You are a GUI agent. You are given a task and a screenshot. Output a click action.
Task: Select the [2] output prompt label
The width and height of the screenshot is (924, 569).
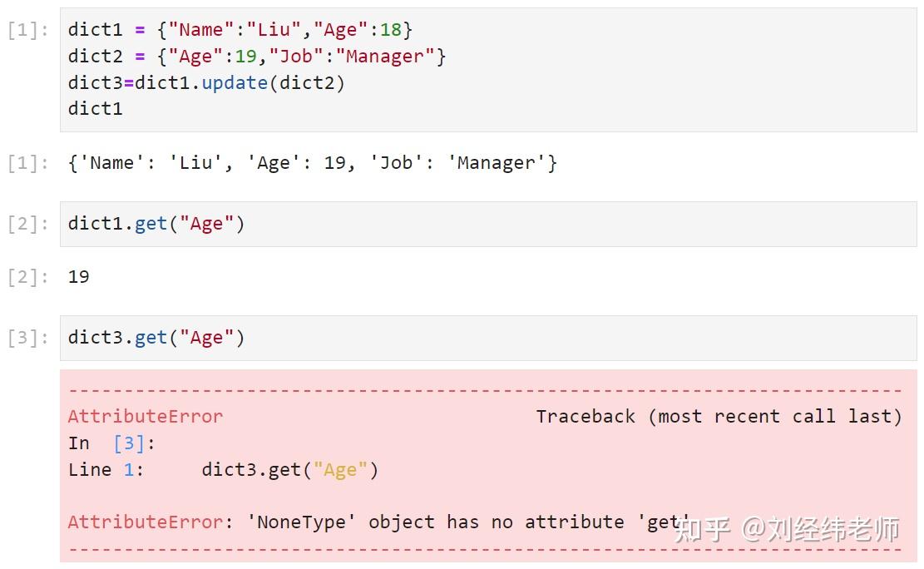(x=27, y=276)
